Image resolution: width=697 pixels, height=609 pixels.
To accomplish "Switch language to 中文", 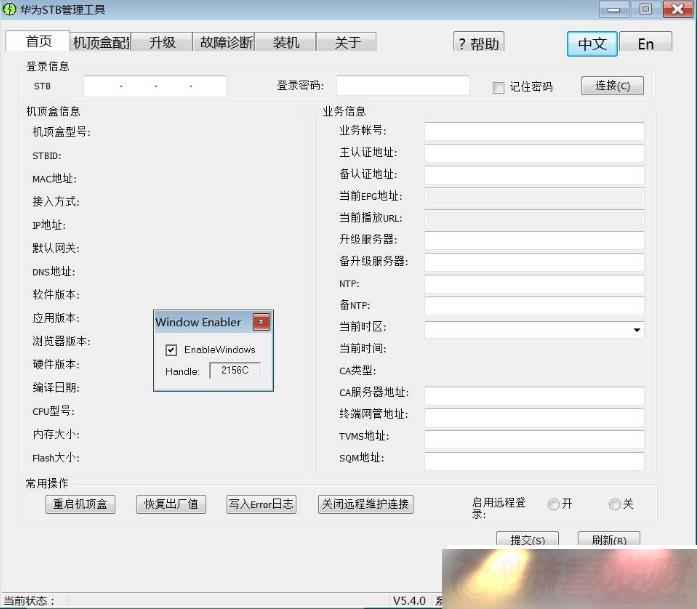I will [592, 44].
